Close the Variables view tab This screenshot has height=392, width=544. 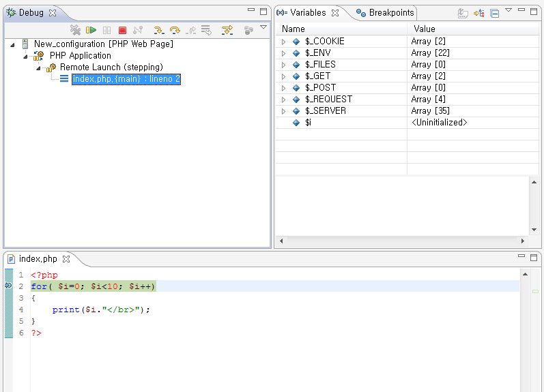pyautogui.click(x=335, y=13)
